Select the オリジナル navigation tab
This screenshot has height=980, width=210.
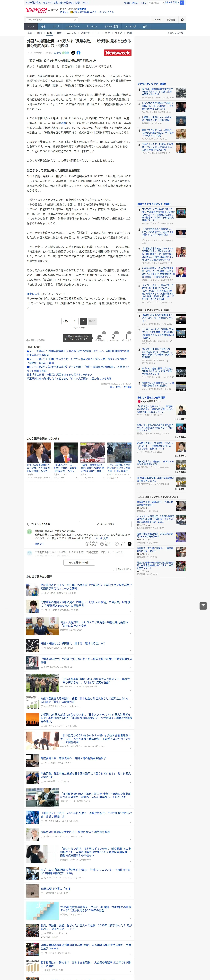(x=92, y=27)
